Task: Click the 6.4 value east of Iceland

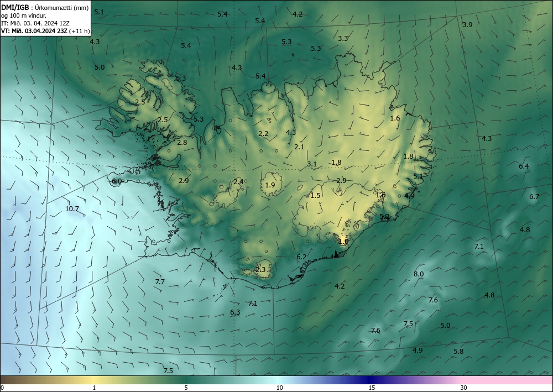Action: (524, 166)
